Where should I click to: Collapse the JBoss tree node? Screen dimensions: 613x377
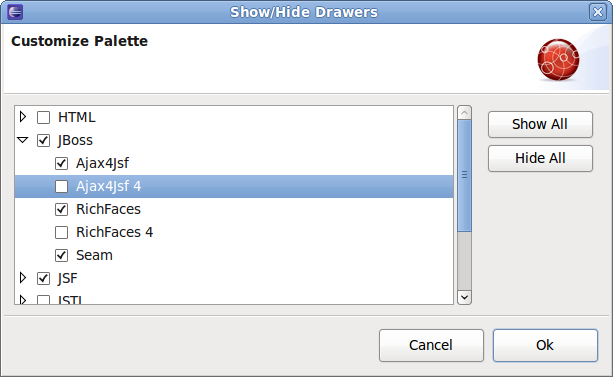23,140
